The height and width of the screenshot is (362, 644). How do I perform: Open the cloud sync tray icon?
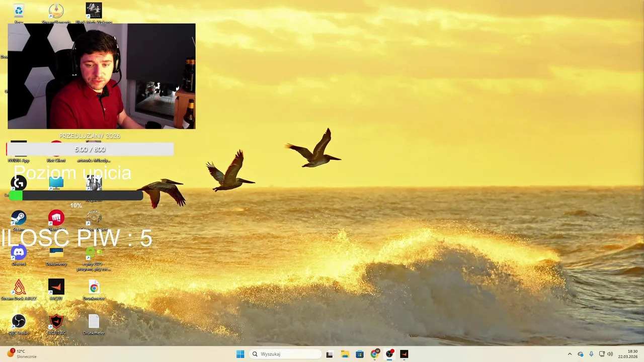pos(581,354)
